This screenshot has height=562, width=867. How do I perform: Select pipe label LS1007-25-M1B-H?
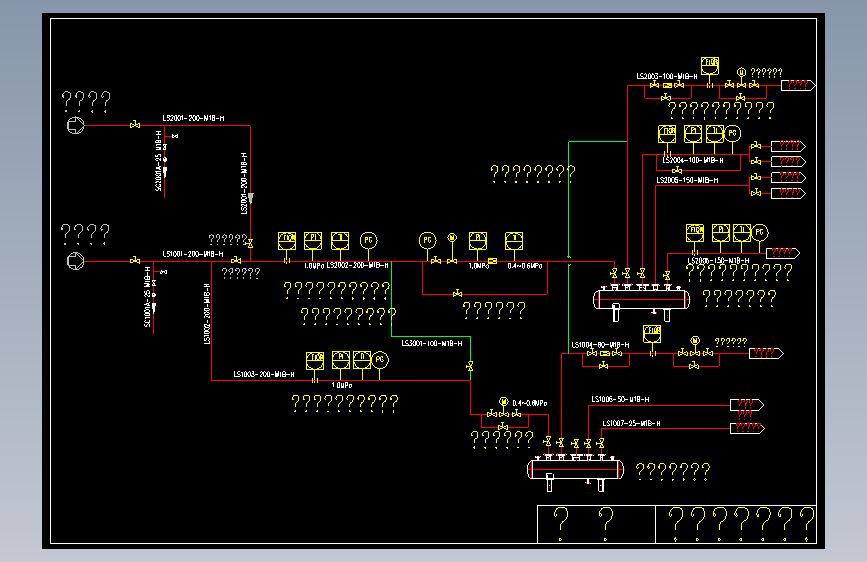click(631, 424)
